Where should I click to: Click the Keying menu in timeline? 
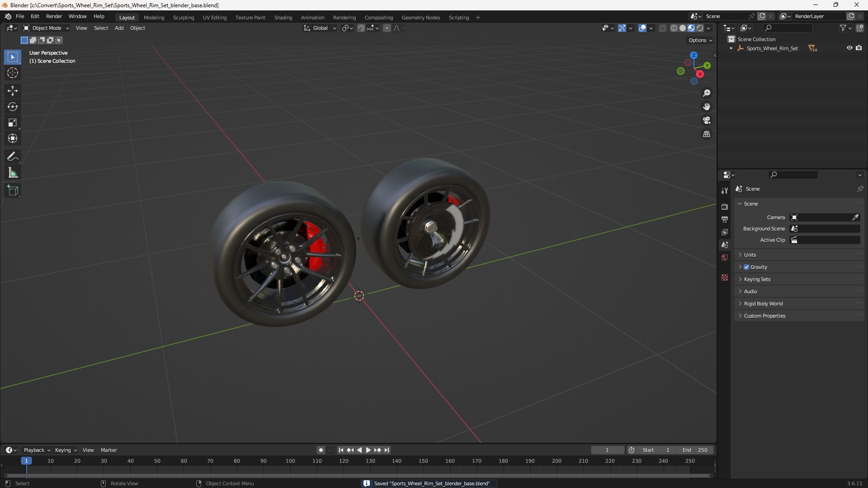[x=66, y=450]
